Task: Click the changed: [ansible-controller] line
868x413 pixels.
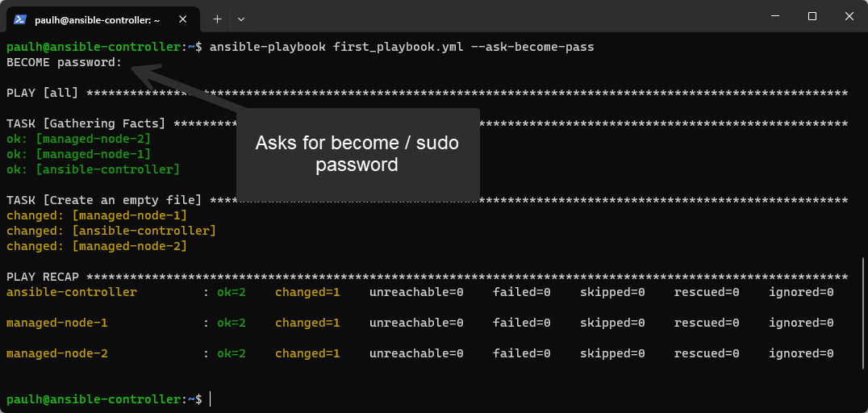Action: pos(111,231)
